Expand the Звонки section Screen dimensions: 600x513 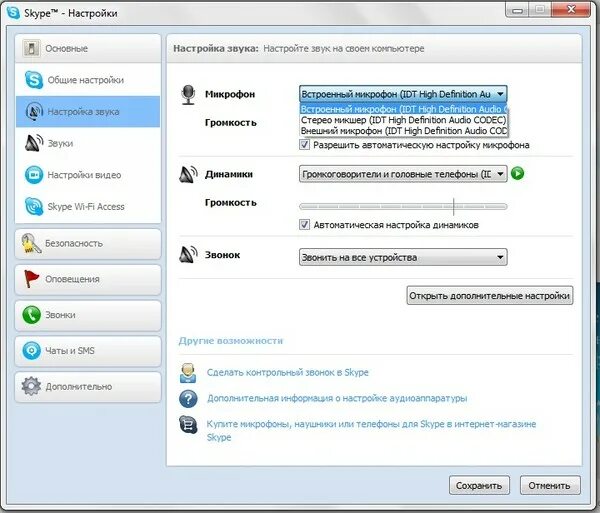click(88, 315)
